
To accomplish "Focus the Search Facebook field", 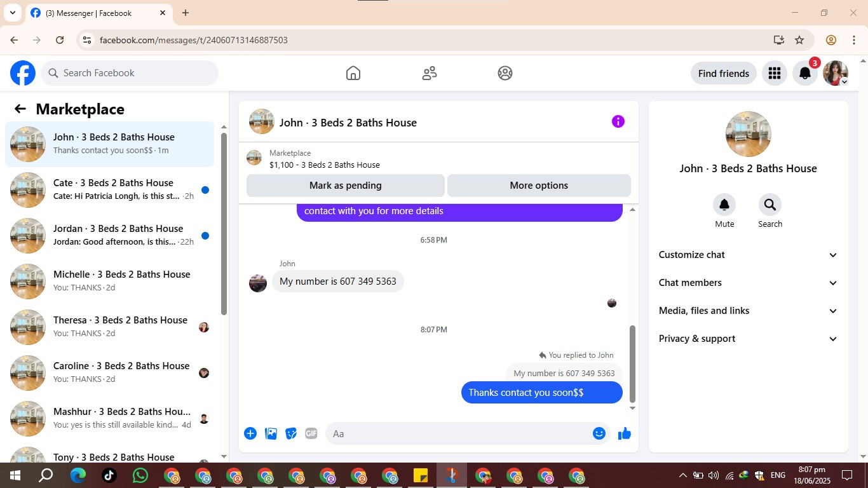I will click(130, 73).
